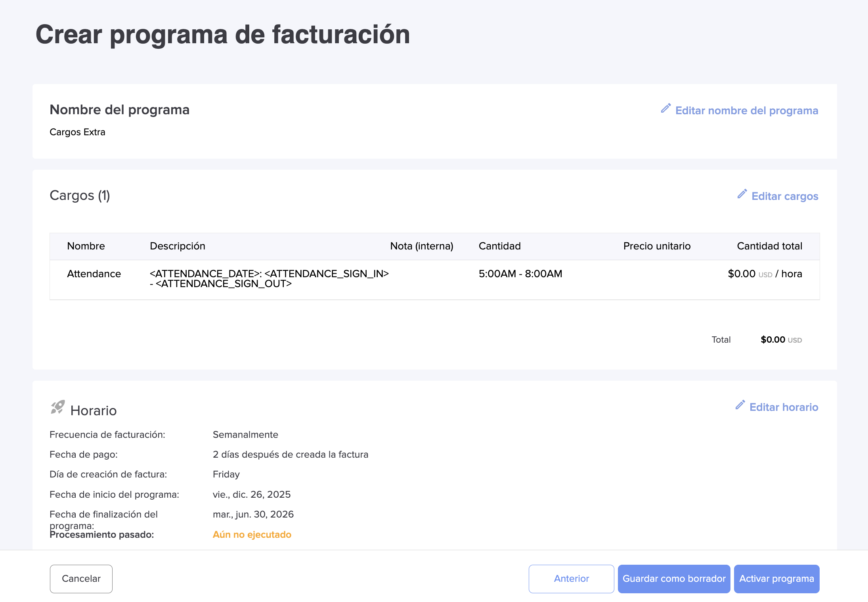The height and width of the screenshot is (602, 868).
Task: Click pencil icon next to Editar horario
Action: click(x=740, y=405)
